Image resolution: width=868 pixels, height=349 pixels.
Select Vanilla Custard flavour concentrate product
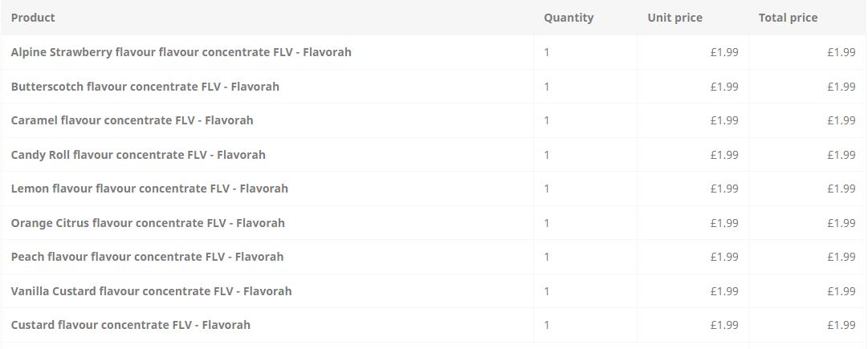coord(151,291)
